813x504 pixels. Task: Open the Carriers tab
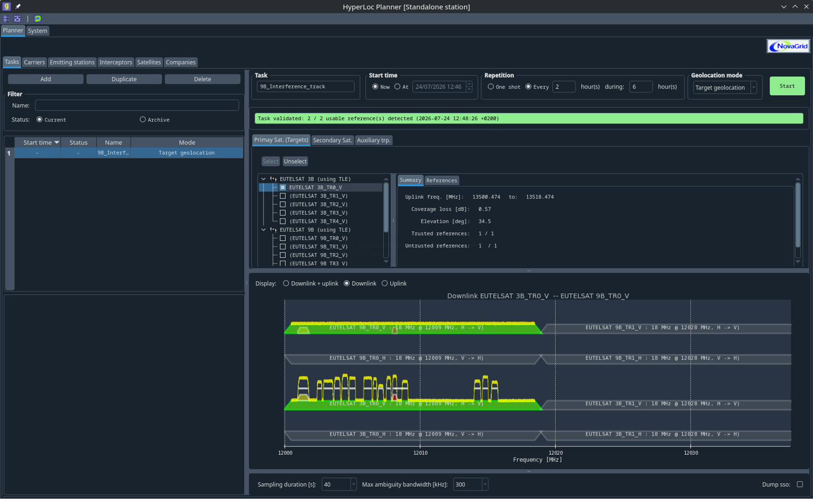[x=34, y=62]
